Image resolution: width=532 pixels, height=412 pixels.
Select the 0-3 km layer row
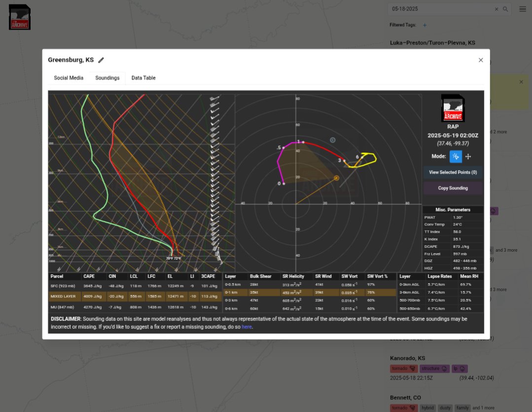pyautogui.click(x=310, y=300)
